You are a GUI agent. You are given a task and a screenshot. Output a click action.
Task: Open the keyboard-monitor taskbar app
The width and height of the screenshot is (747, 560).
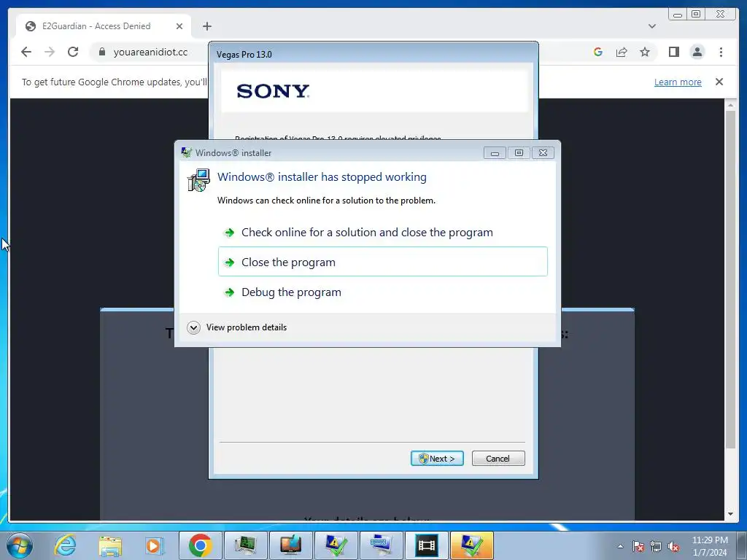coord(381,545)
